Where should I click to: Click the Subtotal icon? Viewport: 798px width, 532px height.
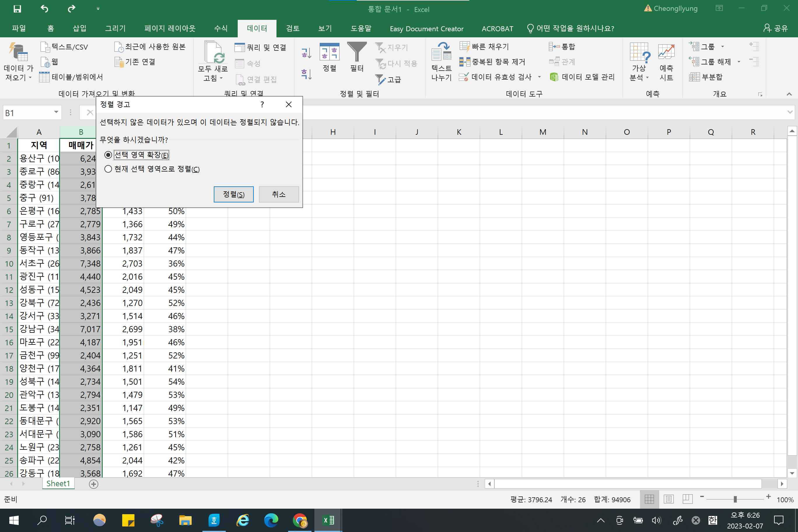click(694, 77)
